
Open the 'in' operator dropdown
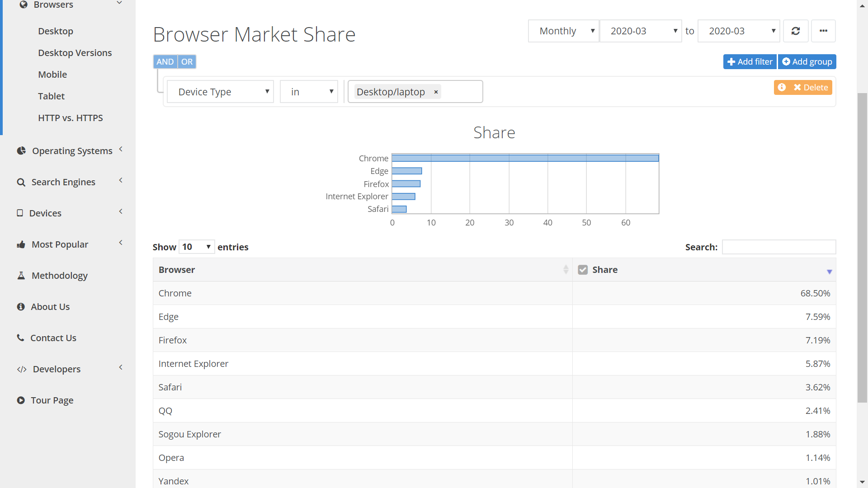(x=309, y=92)
